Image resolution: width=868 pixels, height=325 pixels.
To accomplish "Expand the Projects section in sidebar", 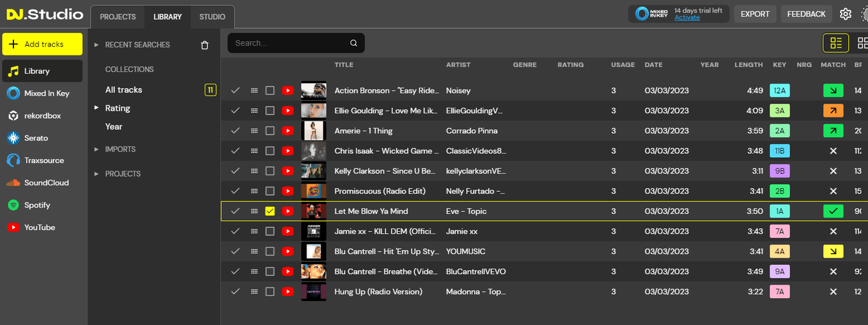I will pyautogui.click(x=97, y=174).
